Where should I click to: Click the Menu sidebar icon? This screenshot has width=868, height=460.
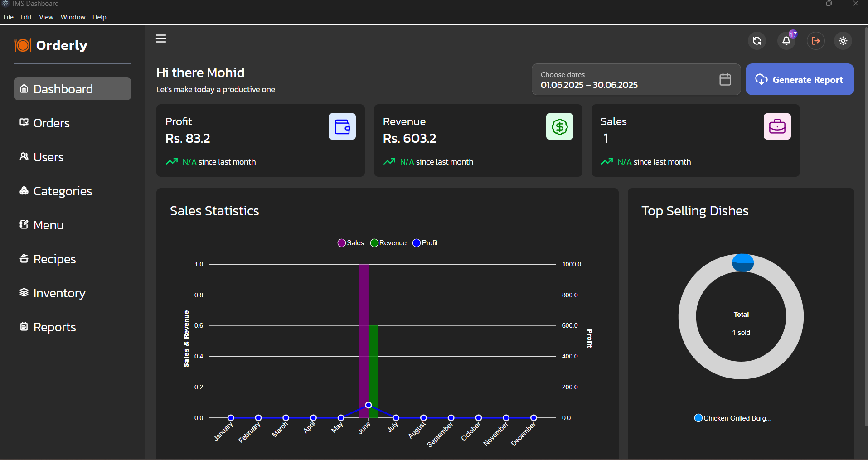[24, 224]
